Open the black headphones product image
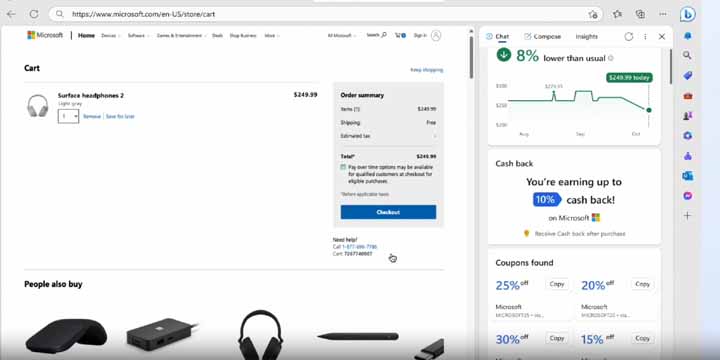Viewport: 720px width, 360px height. tap(260, 334)
